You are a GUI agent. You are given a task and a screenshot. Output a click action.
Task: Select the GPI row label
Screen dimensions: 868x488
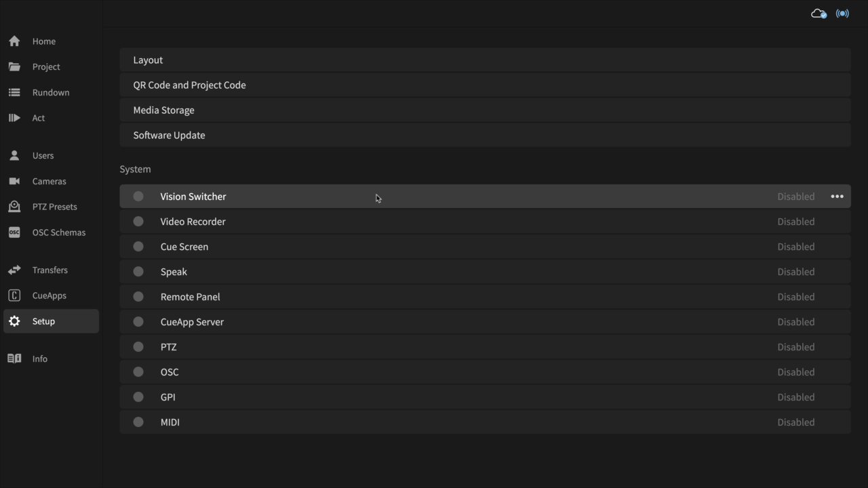pyautogui.click(x=168, y=397)
